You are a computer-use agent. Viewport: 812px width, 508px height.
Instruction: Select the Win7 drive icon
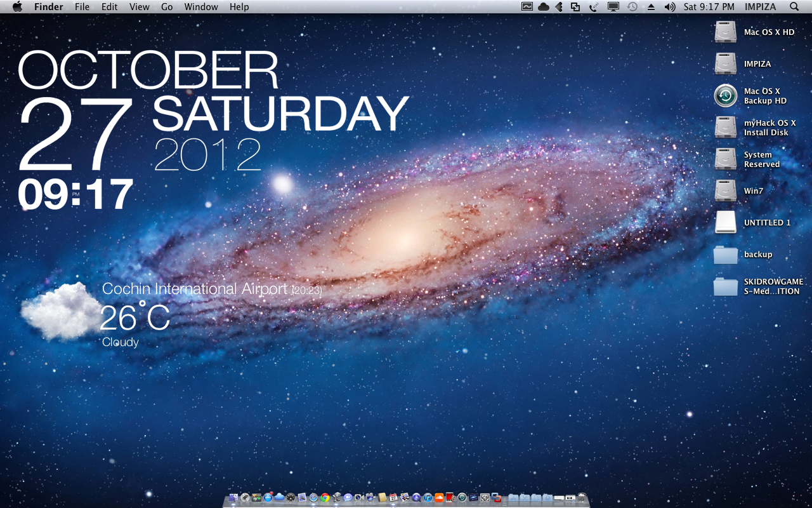pyautogui.click(x=726, y=190)
